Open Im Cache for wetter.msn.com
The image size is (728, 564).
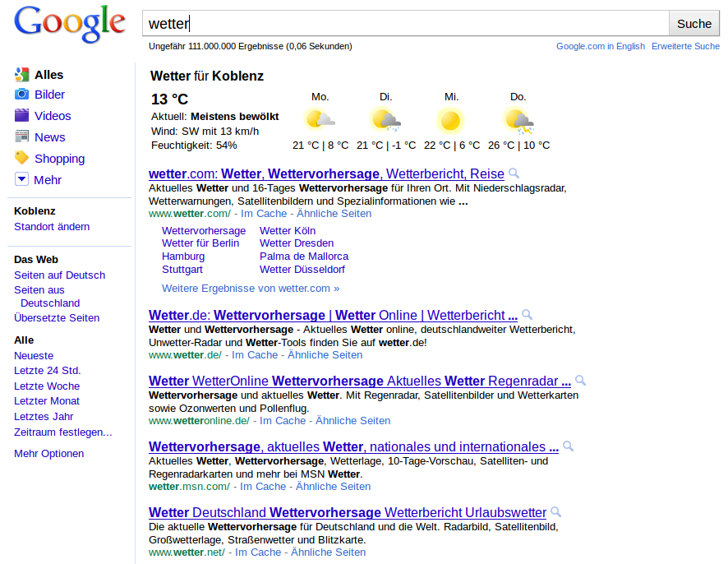tap(263, 487)
